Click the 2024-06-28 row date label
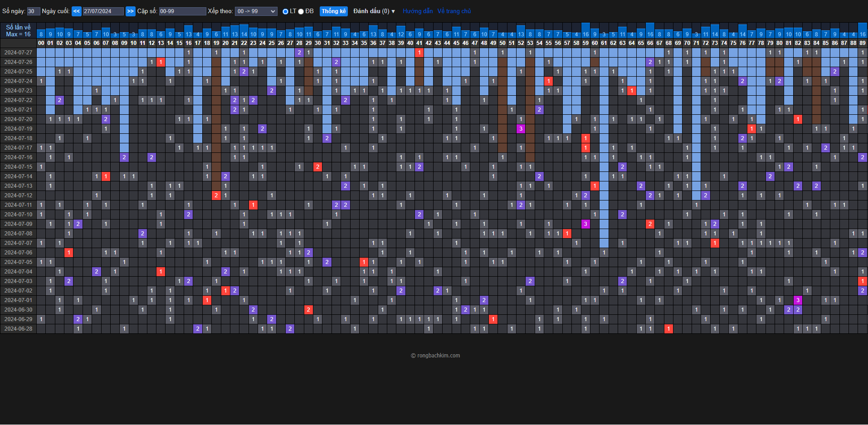 [x=19, y=329]
